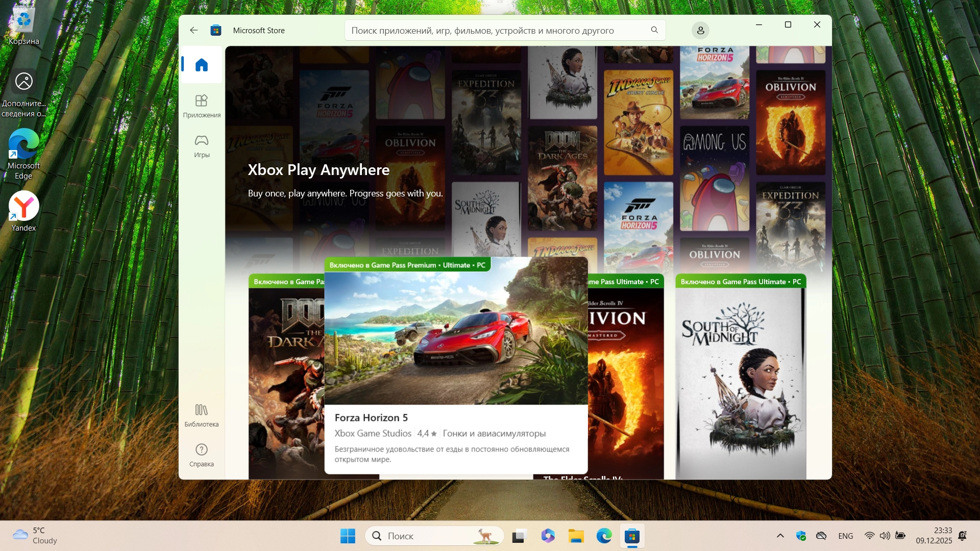The image size is (980, 551).
Task: Open Игры section in sidebar
Action: [x=202, y=146]
